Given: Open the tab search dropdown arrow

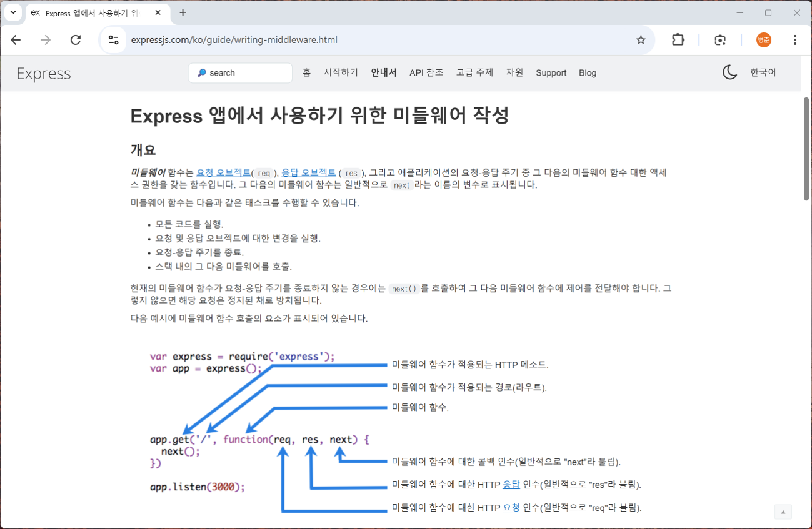Looking at the screenshot, I should (13, 12).
